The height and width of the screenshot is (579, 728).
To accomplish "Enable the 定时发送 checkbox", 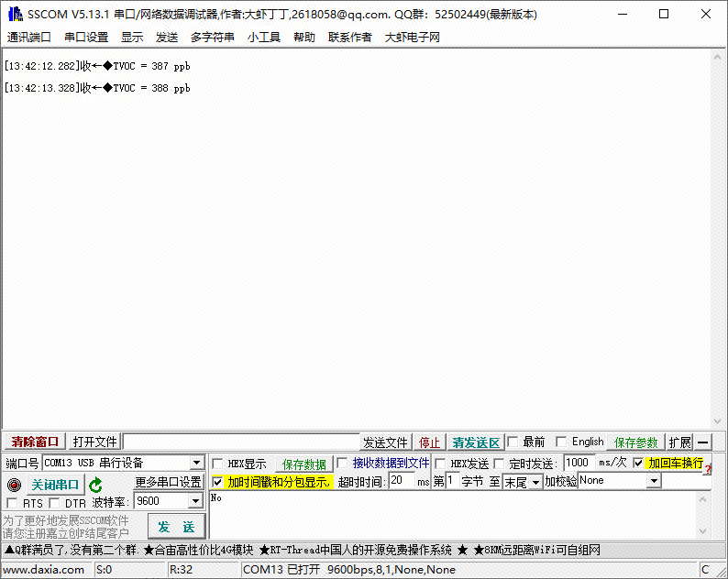I will (x=499, y=464).
